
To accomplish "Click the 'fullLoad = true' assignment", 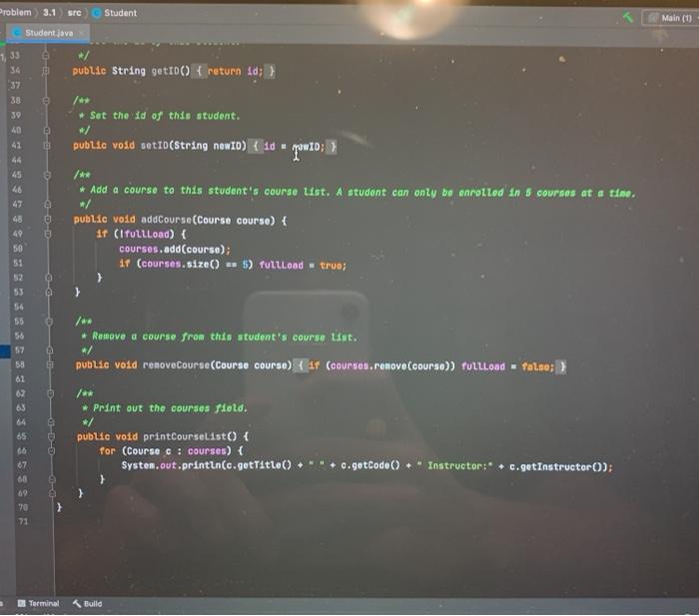I will click(x=303, y=266).
